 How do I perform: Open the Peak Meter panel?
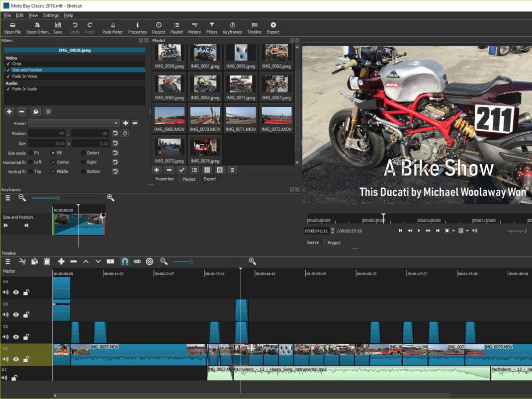[112, 28]
